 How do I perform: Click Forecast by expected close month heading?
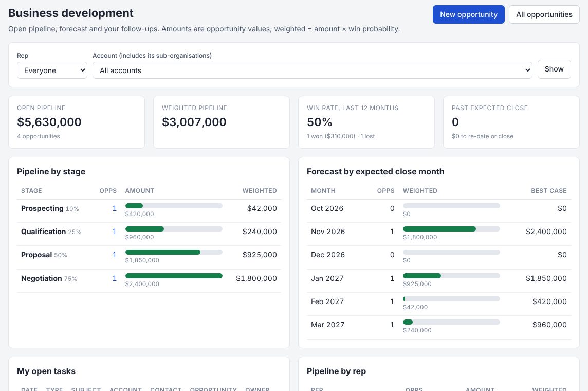pos(375,171)
